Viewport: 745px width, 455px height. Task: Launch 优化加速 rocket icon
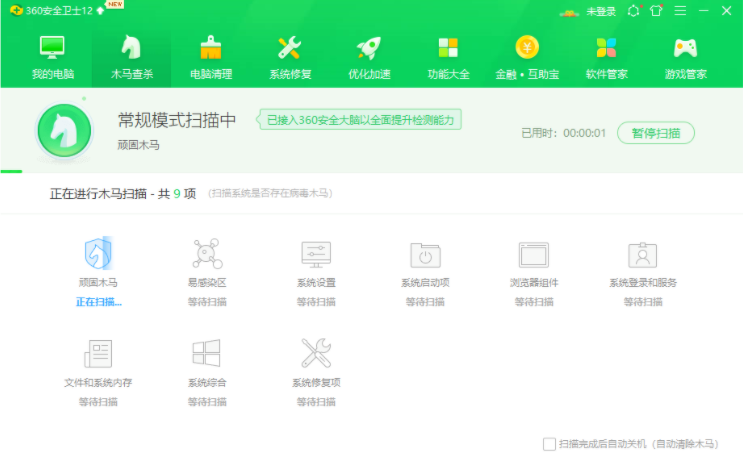(369, 48)
